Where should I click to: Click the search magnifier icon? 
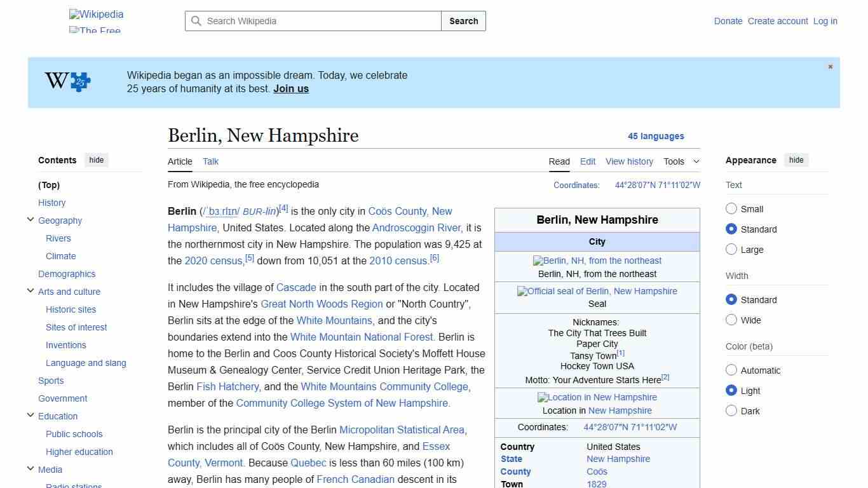(x=197, y=21)
